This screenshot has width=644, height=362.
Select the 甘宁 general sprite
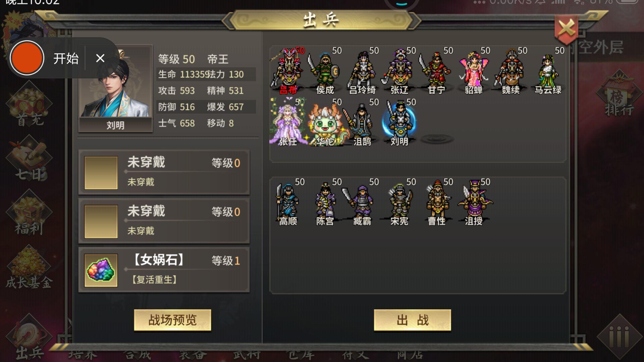(x=436, y=71)
